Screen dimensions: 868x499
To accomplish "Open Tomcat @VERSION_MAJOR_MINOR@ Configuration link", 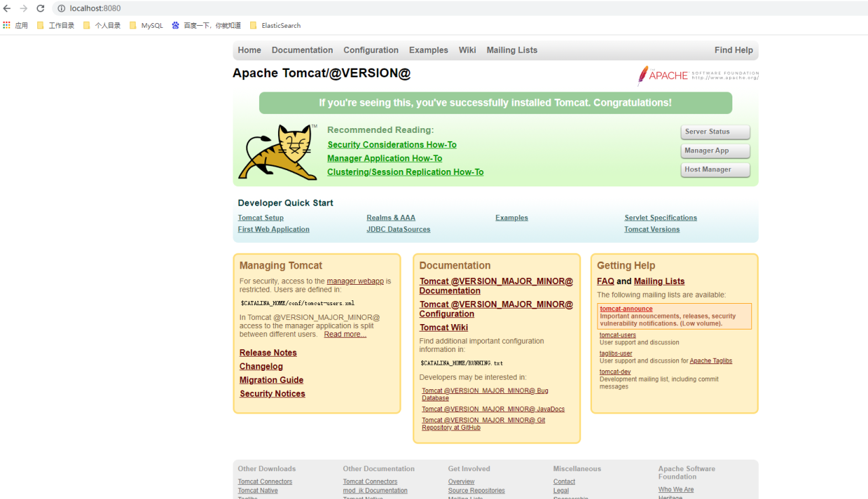I will point(496,308).
